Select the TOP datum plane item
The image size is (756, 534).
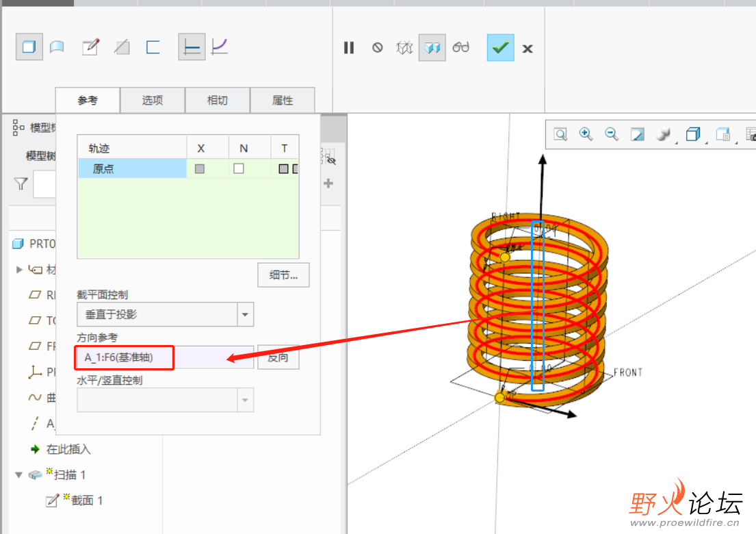click(x=42, y=320)
